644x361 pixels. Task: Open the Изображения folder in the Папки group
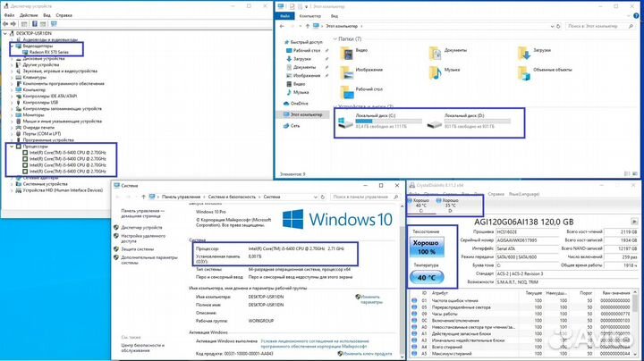click(x=361, y=71)
